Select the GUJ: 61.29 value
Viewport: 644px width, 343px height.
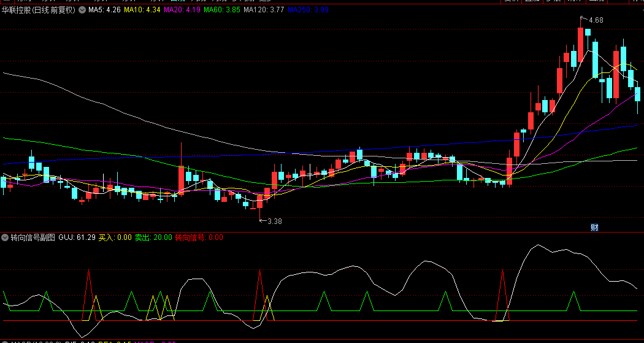pos(77,237)
